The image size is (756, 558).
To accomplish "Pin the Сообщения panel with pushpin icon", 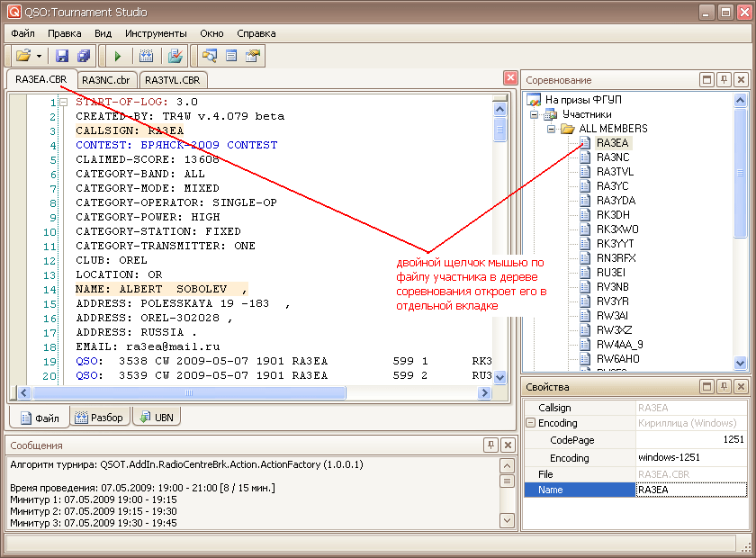I will [490, 445].
